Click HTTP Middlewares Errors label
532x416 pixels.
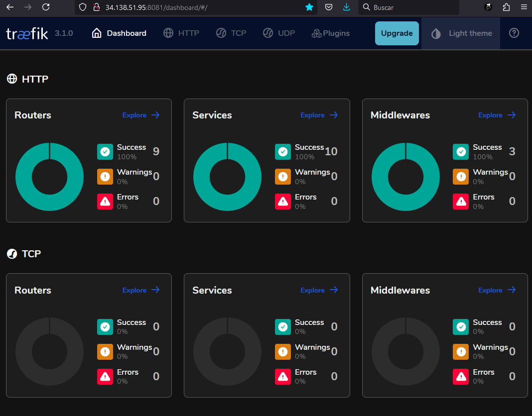pos(484,197)
